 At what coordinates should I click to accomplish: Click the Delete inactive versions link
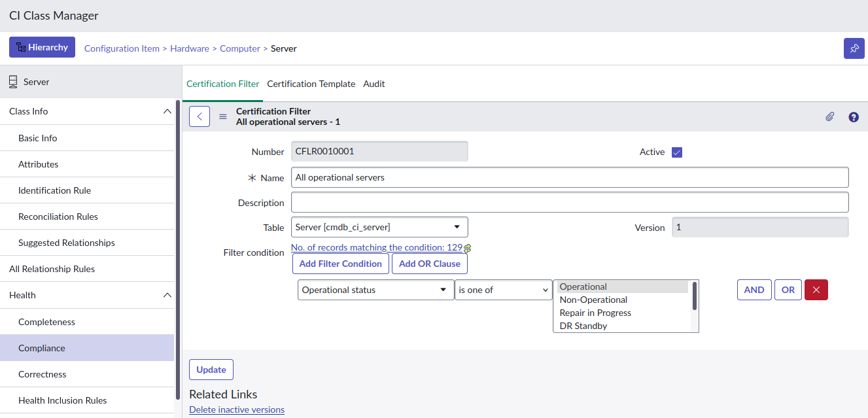coord(237,409)
